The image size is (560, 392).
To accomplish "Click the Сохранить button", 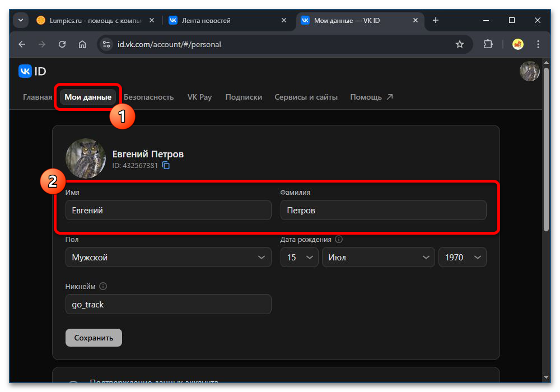I will click(94, 338).
